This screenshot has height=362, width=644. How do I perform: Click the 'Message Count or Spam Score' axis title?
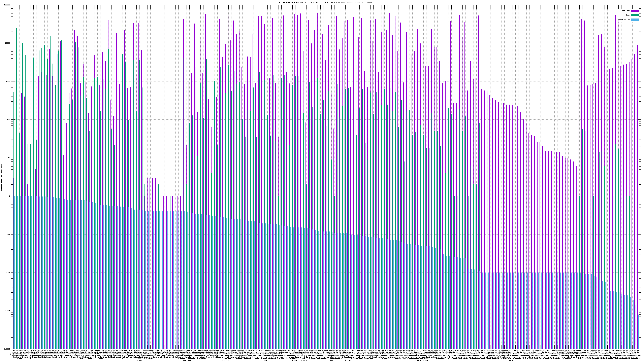pyautogui.click(x=1, y=177)
